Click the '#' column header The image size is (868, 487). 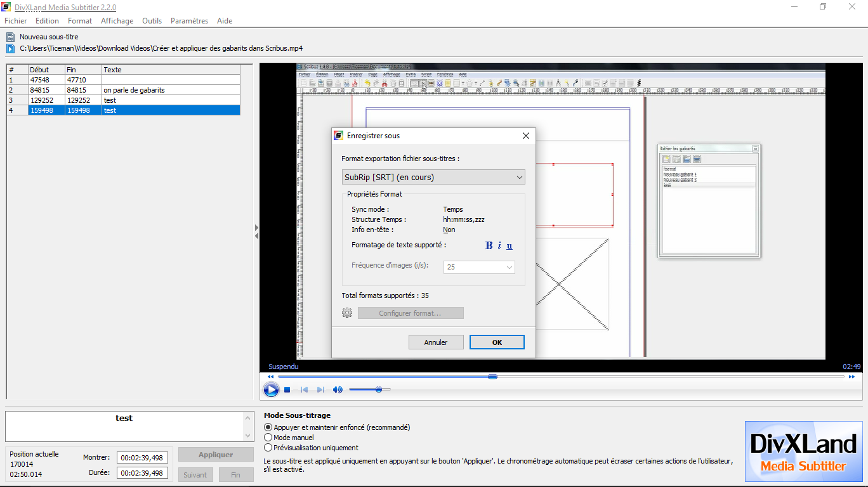pyautogui.click(x=17, y=70)
